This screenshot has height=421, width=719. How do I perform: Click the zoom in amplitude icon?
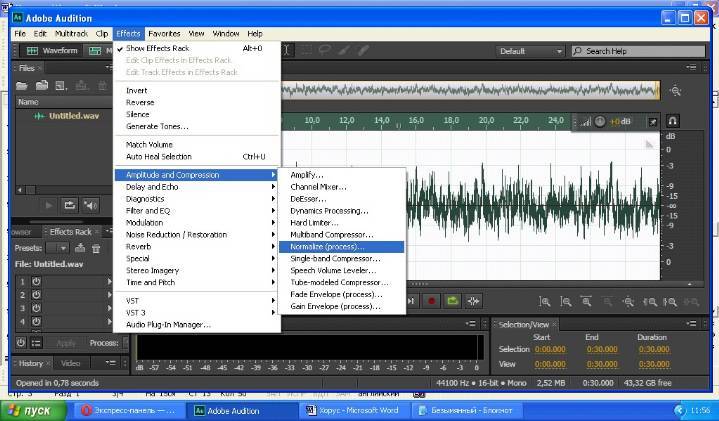point(544,302)
